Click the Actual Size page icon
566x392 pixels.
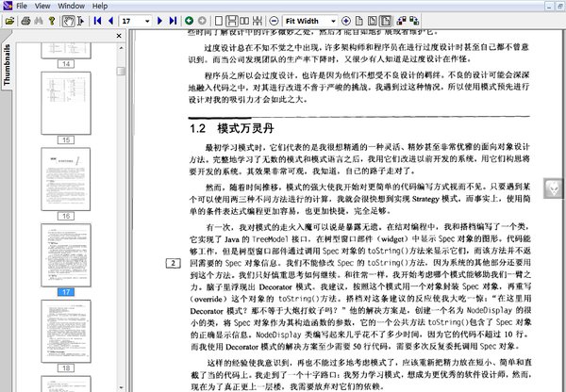click(x=359, y=21)
